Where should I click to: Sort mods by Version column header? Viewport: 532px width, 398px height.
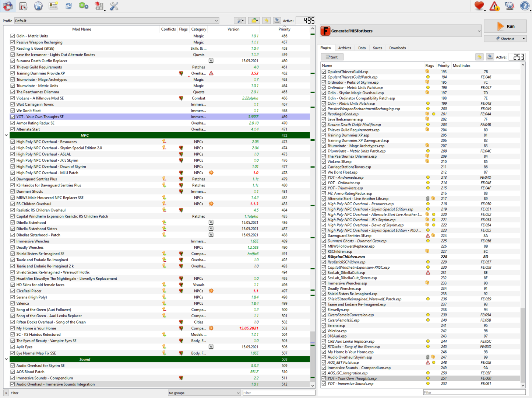233,29
